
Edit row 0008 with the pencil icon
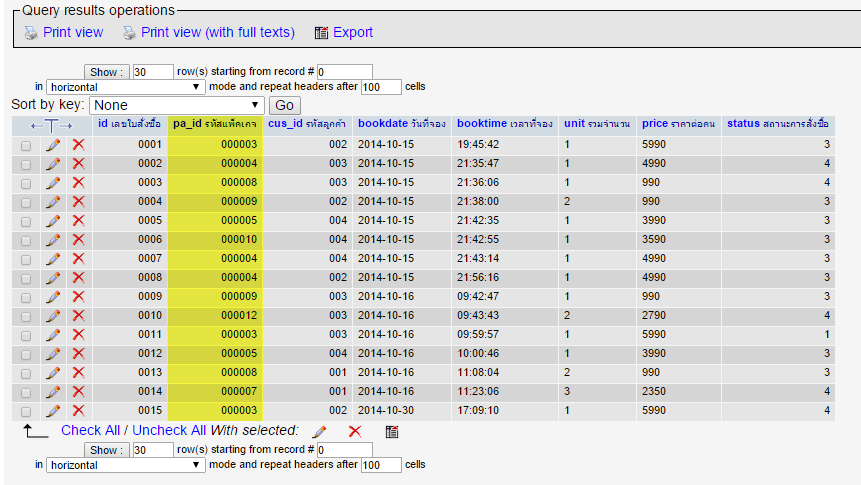click(53, 278)
